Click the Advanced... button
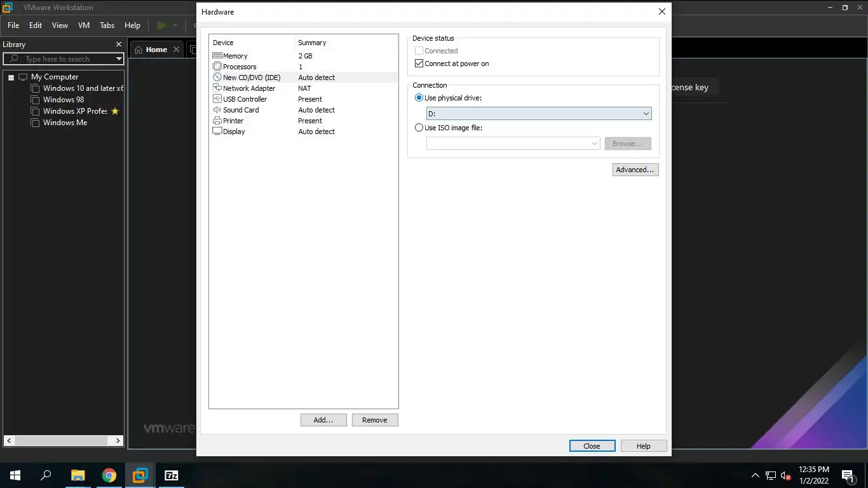Screen dimensions: 868x488 coord(635,170)
